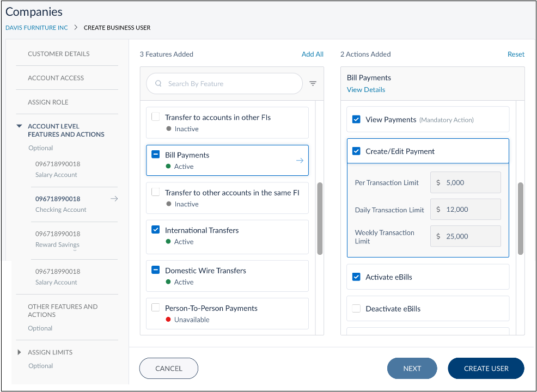Viewport: 537px width, 392px height.
Task: Expand the Assign Limits section
Action: (20, 352)
